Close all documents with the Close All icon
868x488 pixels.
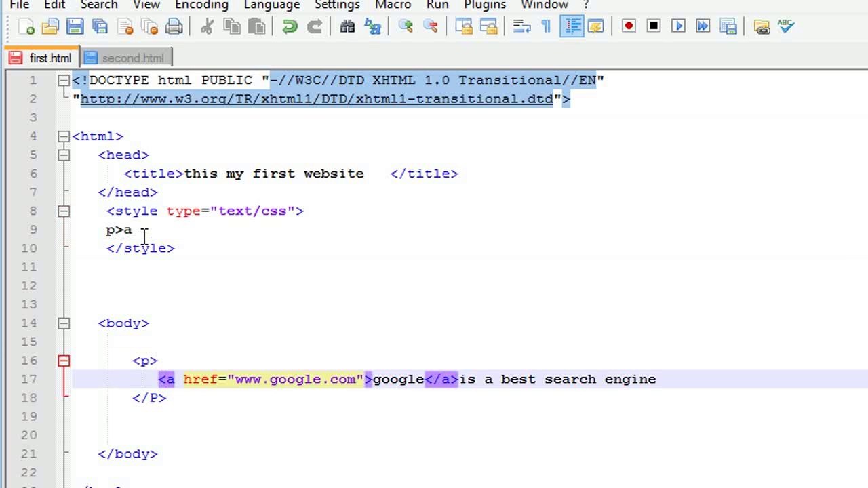tap(150, 26)
